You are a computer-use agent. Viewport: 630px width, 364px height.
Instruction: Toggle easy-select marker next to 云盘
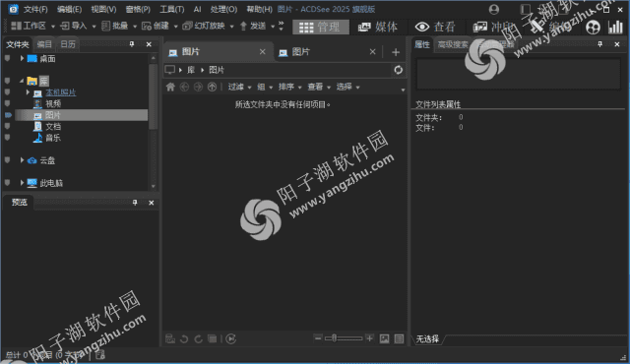(x=7, y=160)
